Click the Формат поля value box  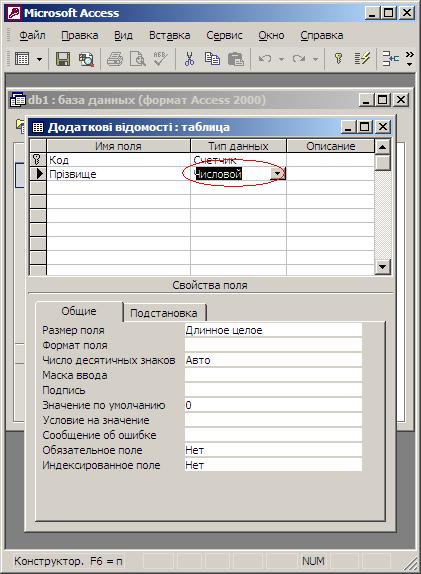(273, 345)
